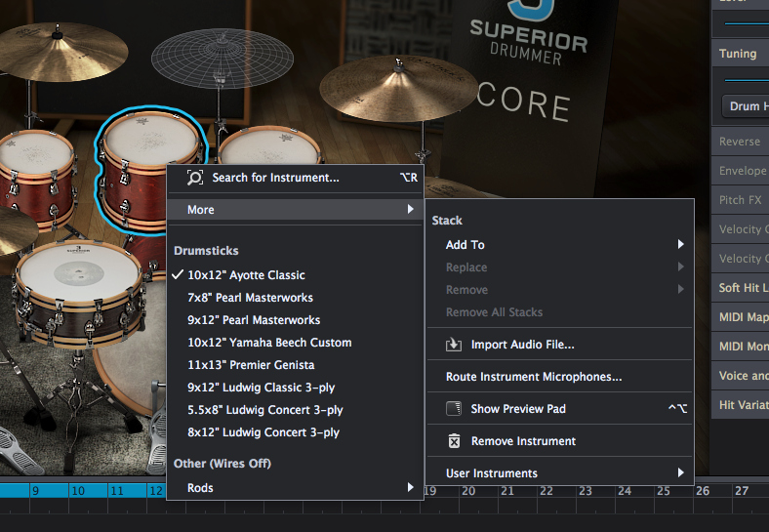
Task: Select 11x13" Premier Genista
Action: click(x=296, y=365)
